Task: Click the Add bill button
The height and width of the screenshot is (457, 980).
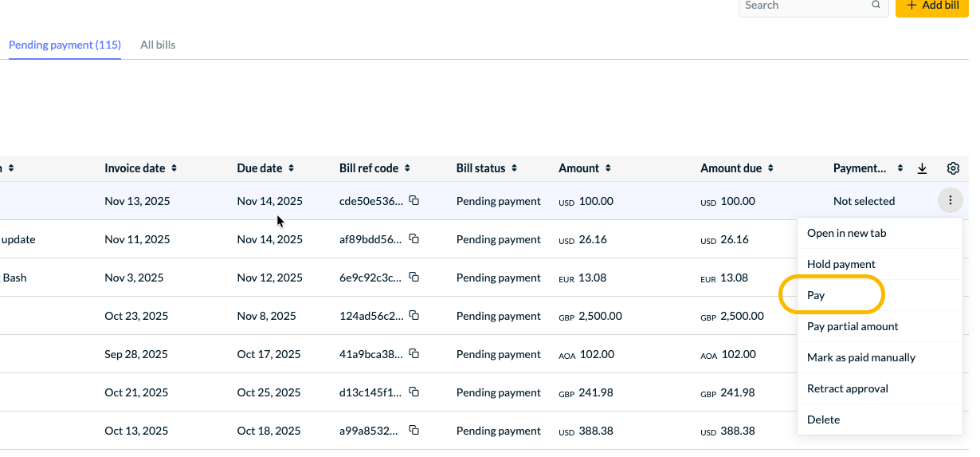Action: tap(931, 6)
